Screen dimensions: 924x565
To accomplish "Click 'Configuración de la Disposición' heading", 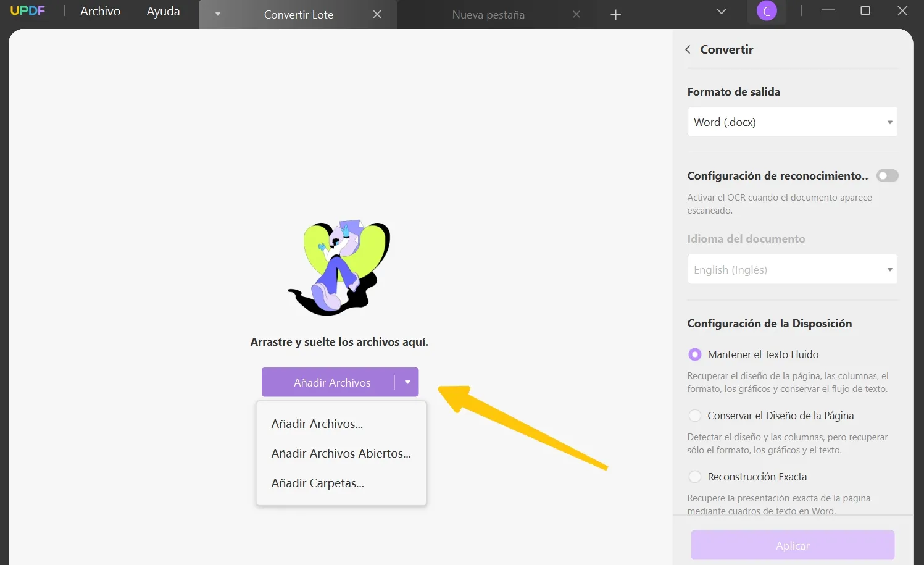I will (769, 324).
